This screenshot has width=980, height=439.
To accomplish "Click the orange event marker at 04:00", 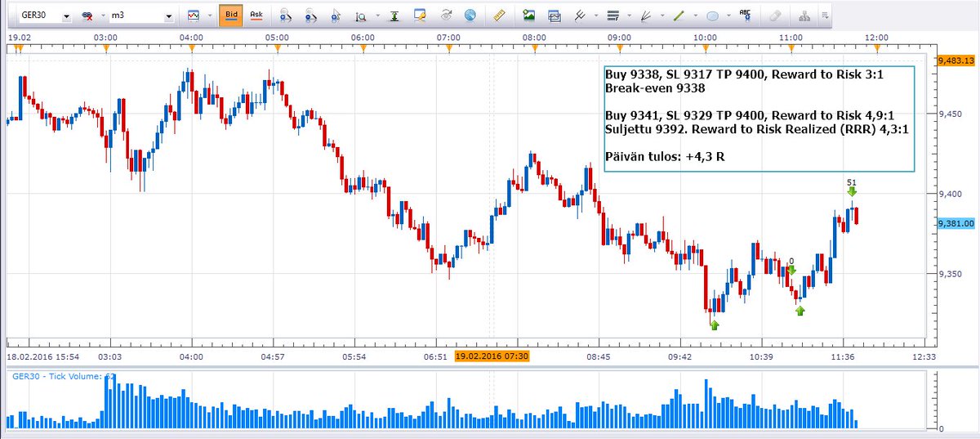I will [x=190, y=48].
